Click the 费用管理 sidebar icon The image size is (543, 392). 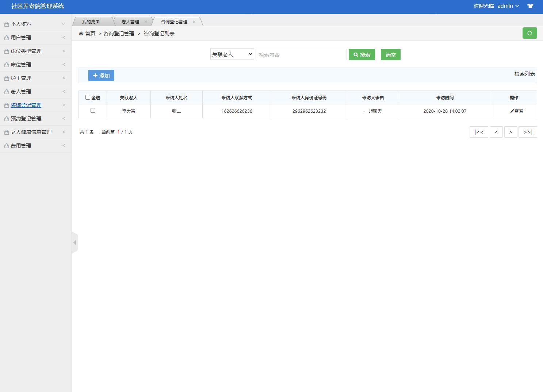pos(6,145)
